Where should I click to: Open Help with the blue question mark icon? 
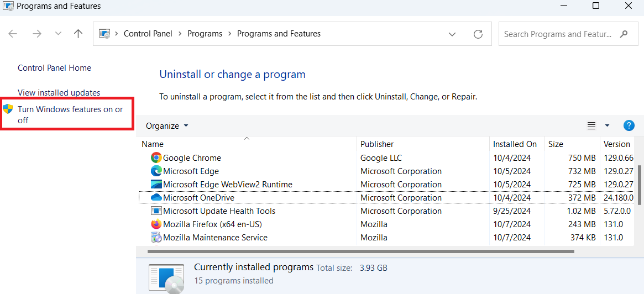click(x=629, y=125)
